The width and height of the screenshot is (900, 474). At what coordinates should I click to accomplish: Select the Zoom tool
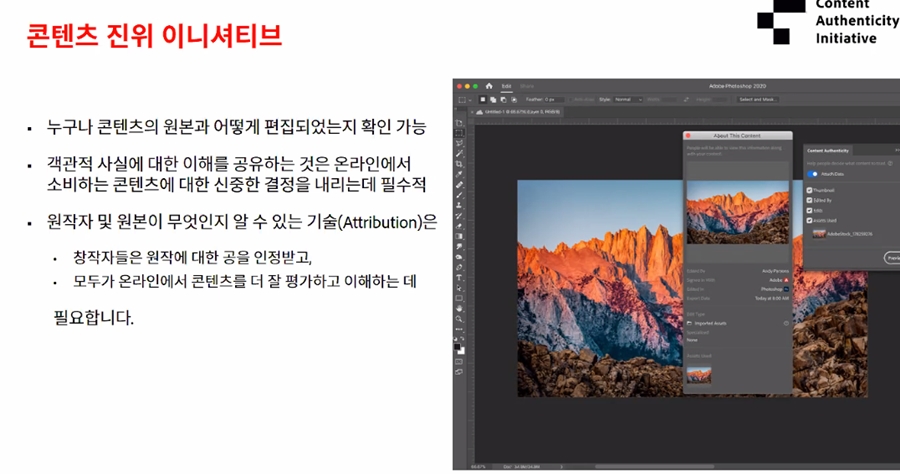(x=459, y=318)
